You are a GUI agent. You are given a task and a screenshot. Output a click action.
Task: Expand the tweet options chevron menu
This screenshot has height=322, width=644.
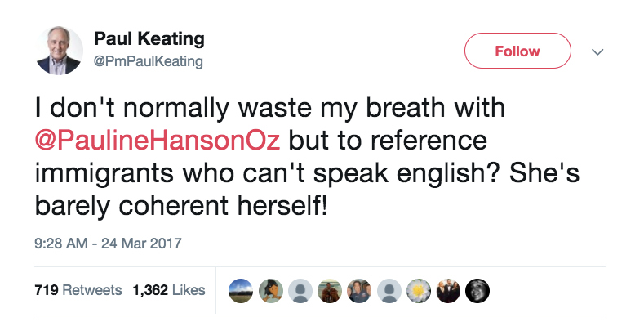coord(597,51)
